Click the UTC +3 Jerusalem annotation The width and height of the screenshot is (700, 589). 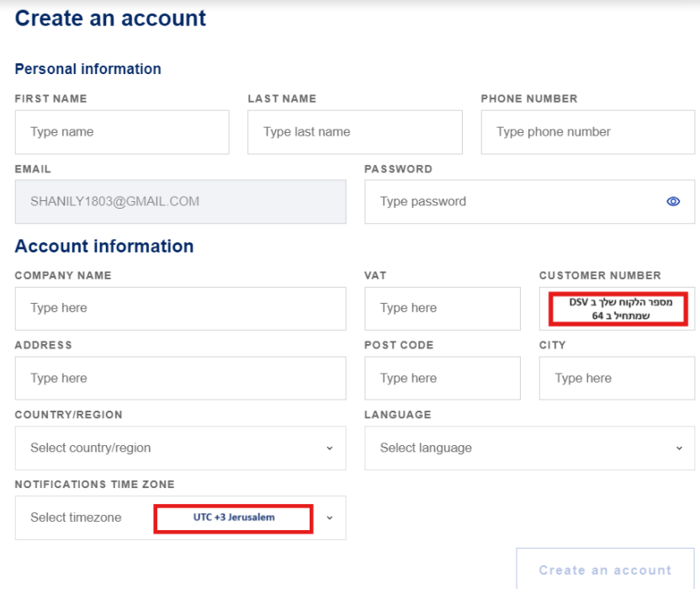(x=234, y=518)
